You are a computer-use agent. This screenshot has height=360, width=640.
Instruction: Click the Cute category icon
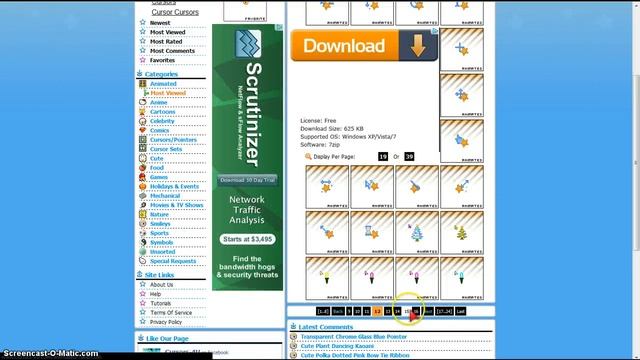(x=142, y=158)
